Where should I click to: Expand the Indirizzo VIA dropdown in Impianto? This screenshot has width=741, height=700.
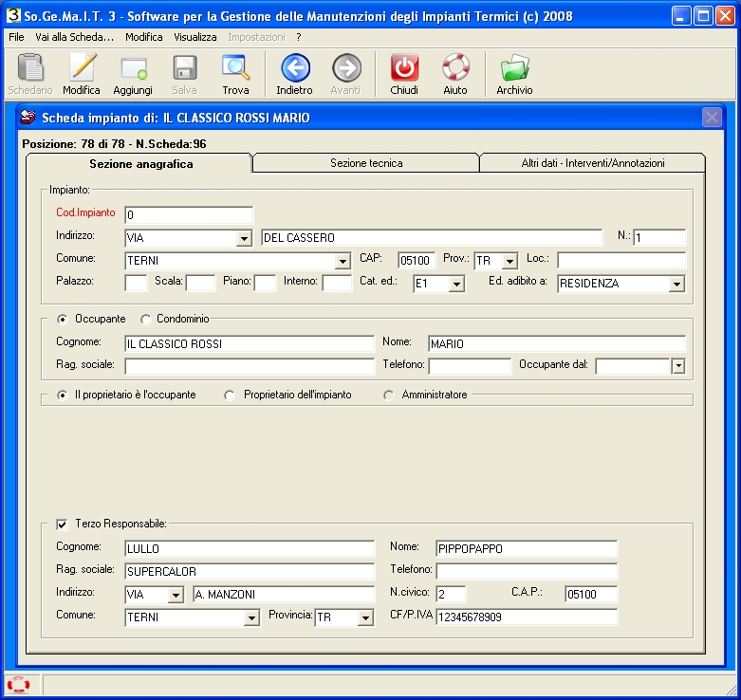coord(244,238)
